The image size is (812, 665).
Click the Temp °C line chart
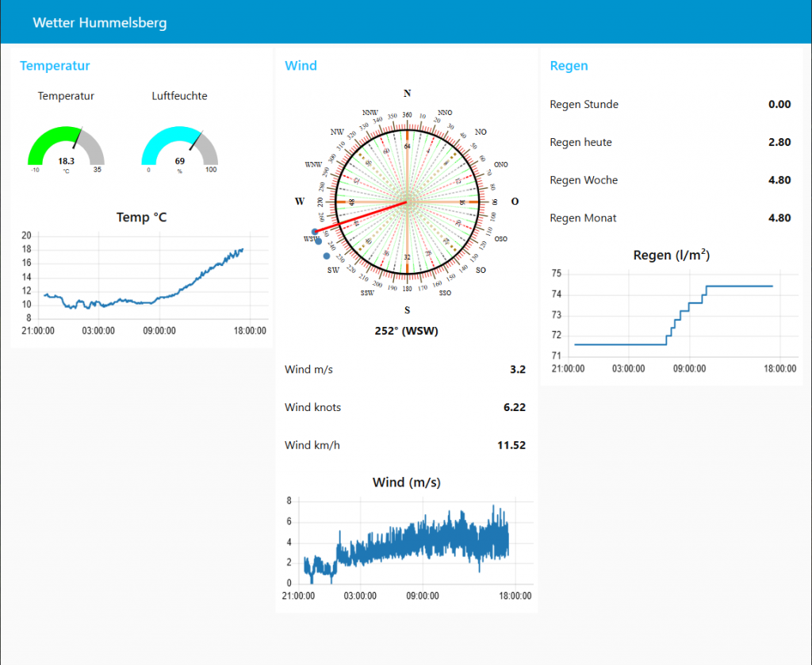(x=143, y=276)
